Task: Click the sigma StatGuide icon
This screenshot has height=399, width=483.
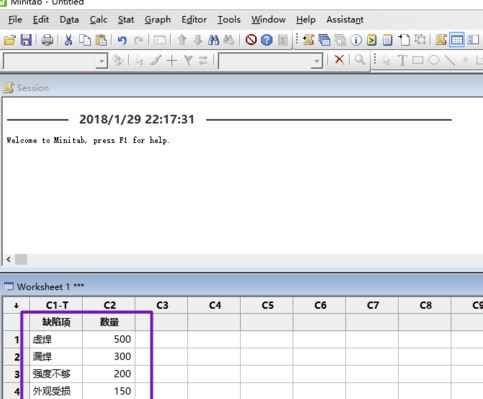Action: click(x=283, y=40)
